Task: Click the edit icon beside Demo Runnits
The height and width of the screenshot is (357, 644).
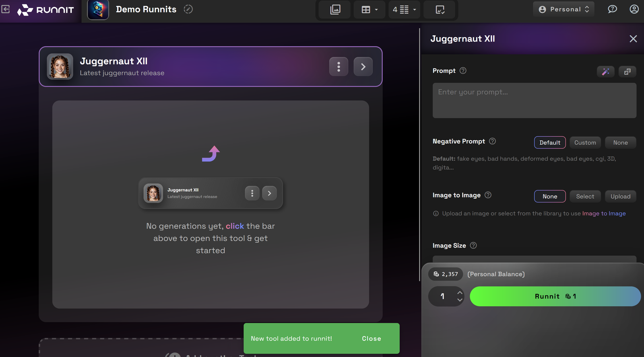Action: coord(188,9)
